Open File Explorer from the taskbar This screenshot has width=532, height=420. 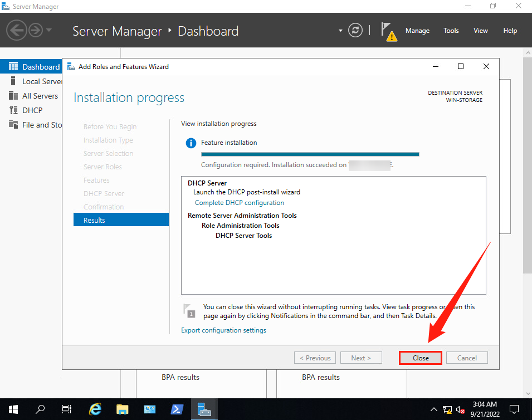(123, 409)
